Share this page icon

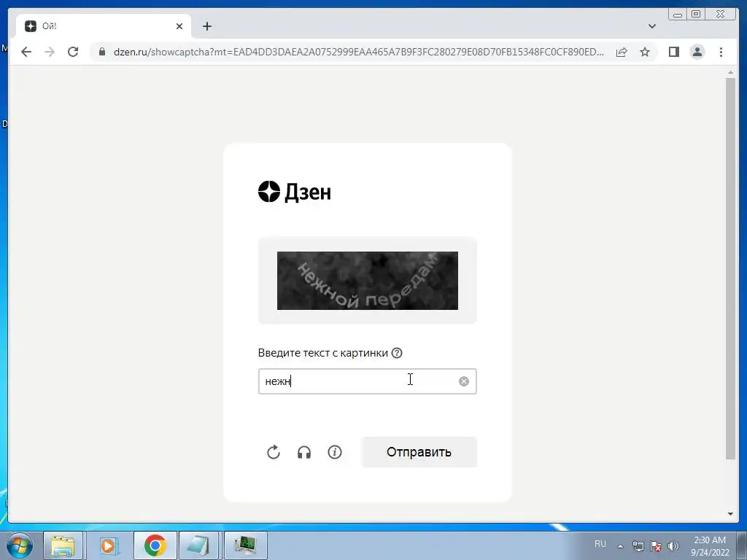pos(622,52)
